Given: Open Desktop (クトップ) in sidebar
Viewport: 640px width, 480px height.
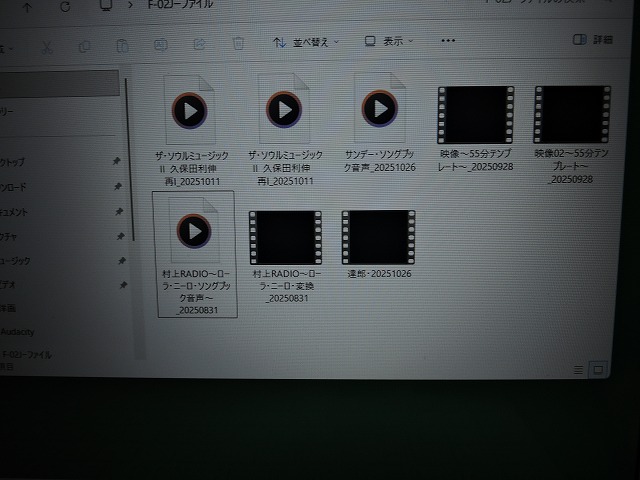Looking at the screenshot, I should tap(12, 162).
